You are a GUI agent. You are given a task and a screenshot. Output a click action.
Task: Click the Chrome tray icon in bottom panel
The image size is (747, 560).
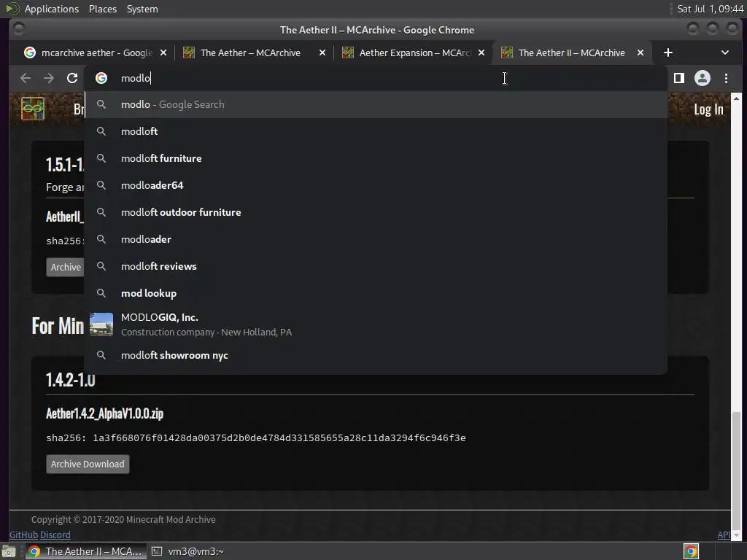(x=691, y=551)
